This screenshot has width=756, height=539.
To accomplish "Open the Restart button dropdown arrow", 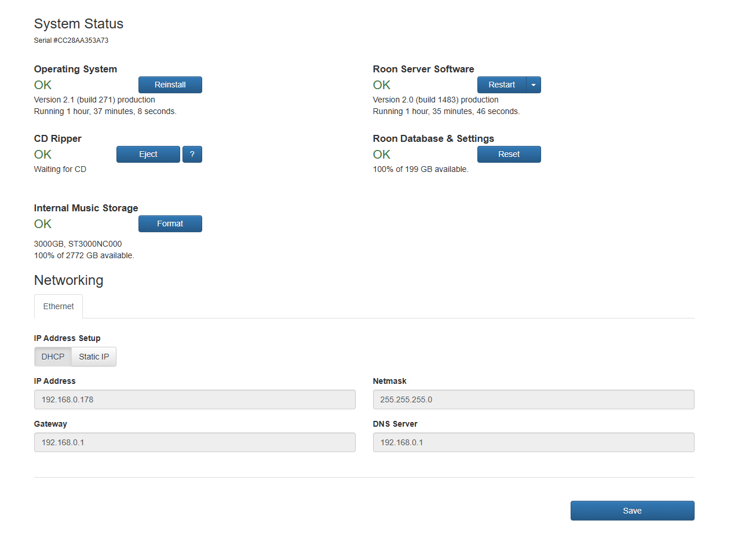I will click(534, 85).
